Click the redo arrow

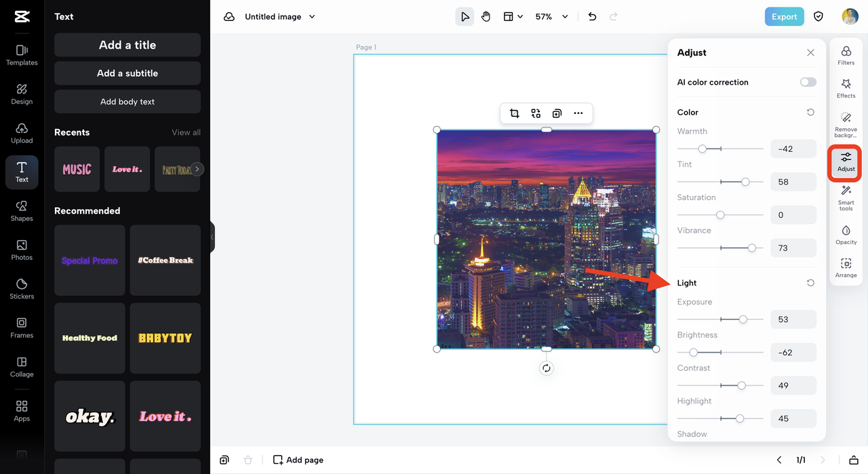click(614, 17)
